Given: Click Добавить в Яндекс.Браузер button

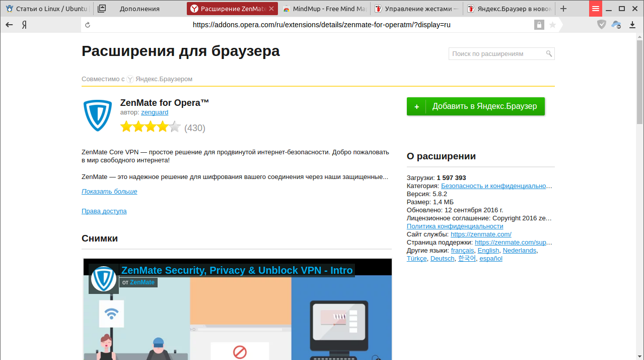Looking at the screenshot, I should coord(476,106).
